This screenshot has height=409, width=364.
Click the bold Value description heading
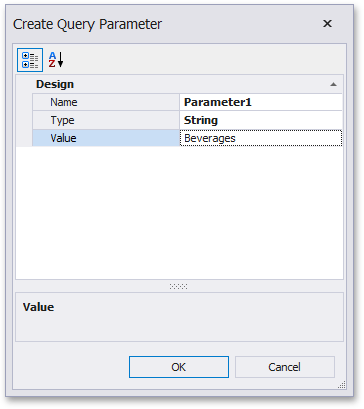(38, 307)
